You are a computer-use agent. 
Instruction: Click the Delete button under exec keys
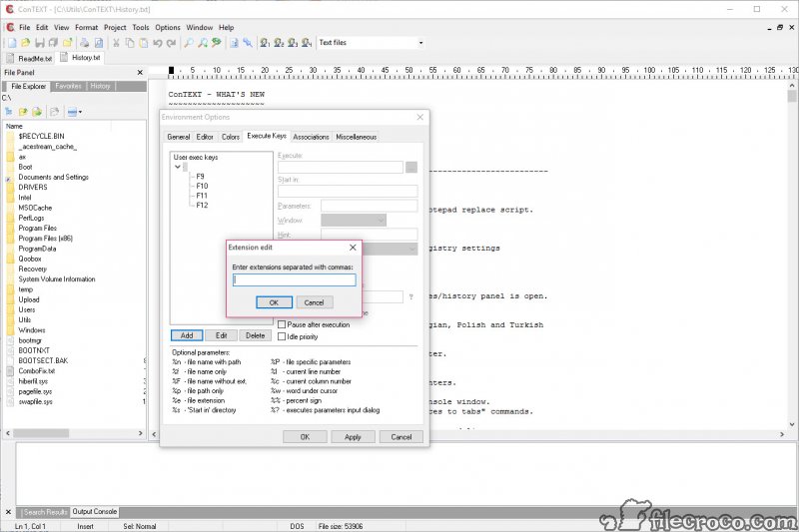(256, 335)
